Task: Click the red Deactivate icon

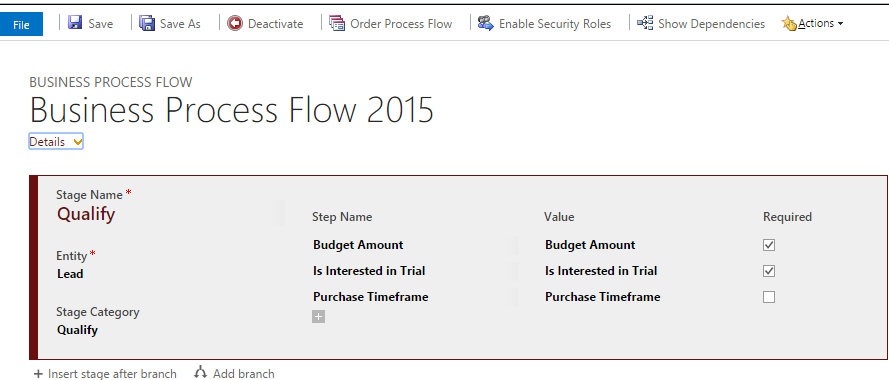Action: point(234,23)
